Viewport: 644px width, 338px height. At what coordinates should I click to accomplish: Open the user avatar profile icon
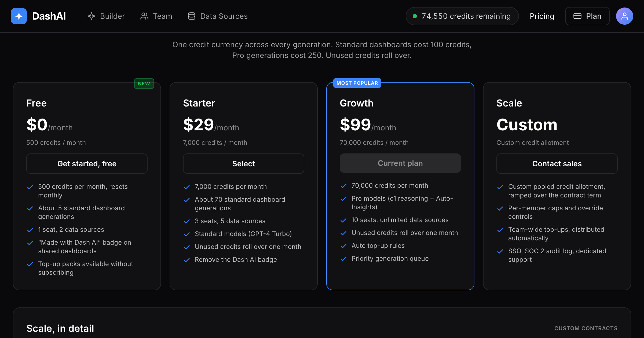[625, 16]
